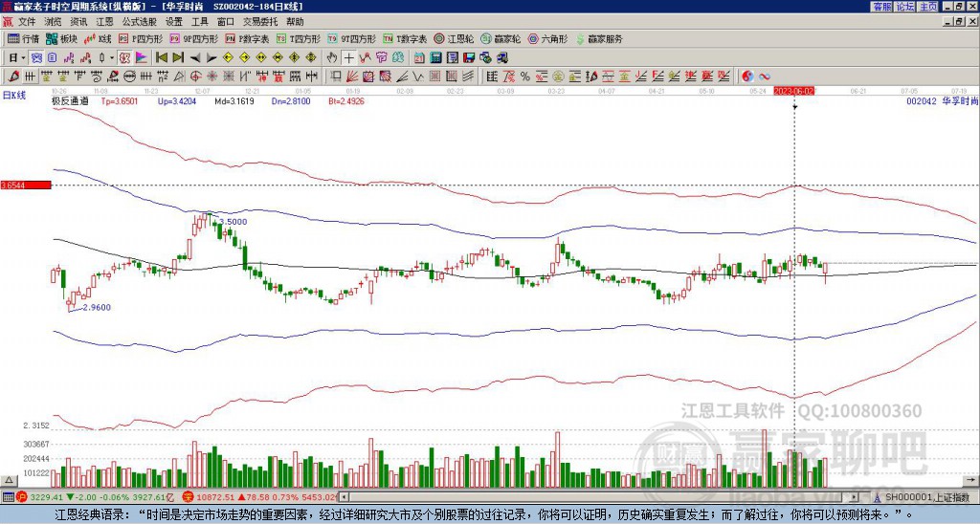Screen dimensions: 980x524
Task: Select the hand pan tool
Action: pos(332,58)
